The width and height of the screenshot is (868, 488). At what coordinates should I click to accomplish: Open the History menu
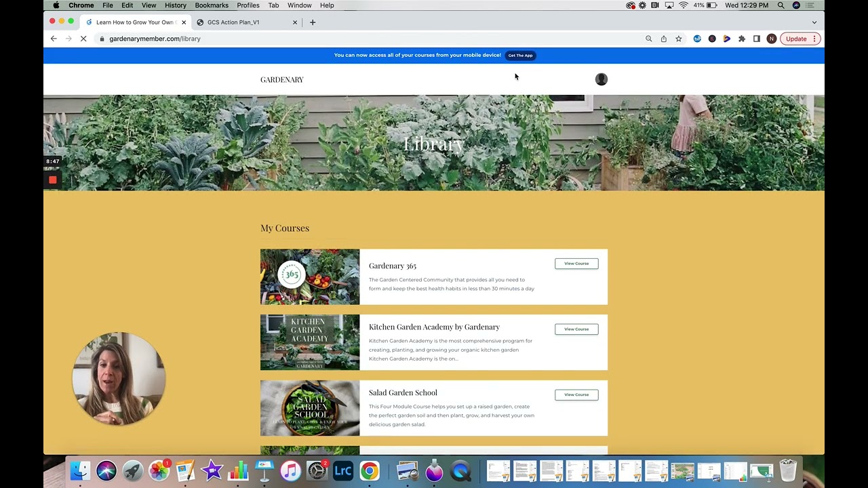coord(175,5)
